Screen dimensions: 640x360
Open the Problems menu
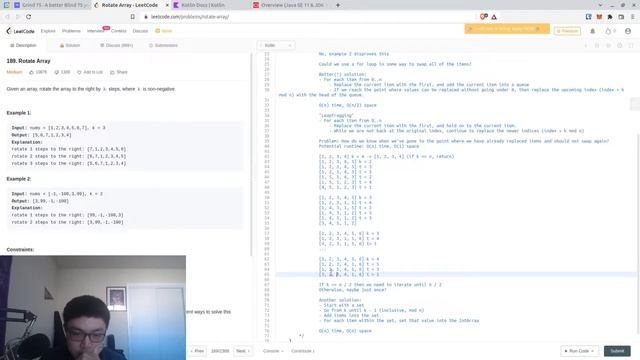tap(71, 31)
